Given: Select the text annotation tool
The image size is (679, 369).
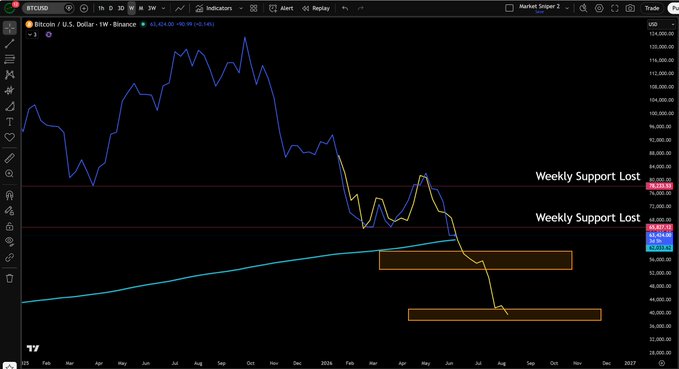Looking at the screenshot, I should pos(10,122).
